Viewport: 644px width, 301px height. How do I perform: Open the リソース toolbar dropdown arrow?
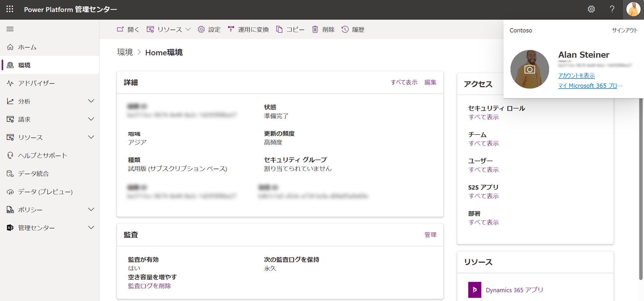[x=188, y=29]
